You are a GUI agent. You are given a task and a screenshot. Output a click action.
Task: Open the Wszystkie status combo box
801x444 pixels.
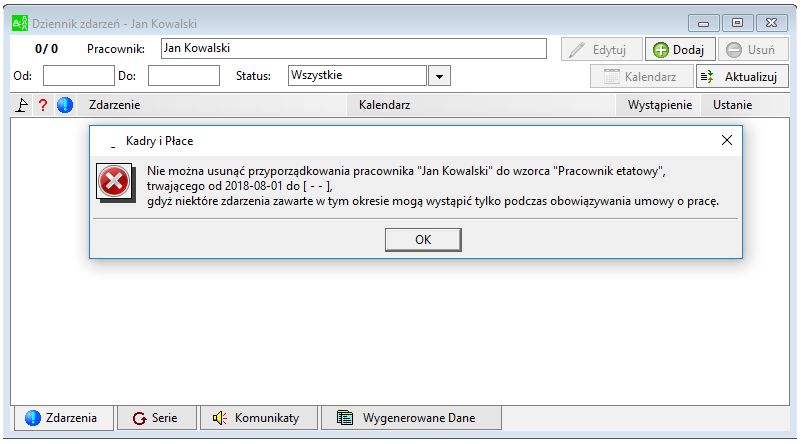point(369,76)
